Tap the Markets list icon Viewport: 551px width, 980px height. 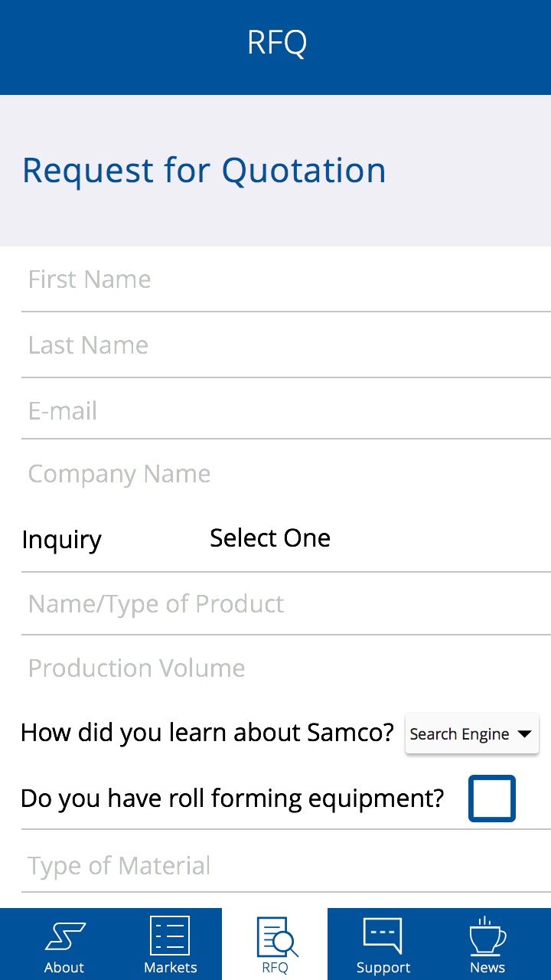[x=170, y=936]
